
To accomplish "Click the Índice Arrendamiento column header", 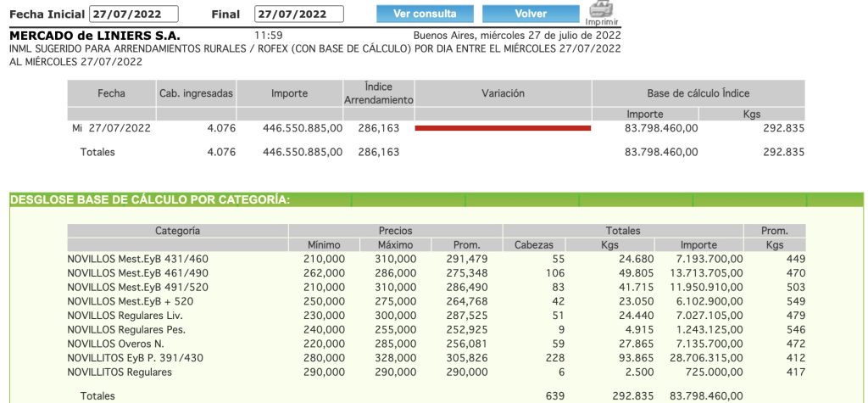I will pos(378,93).
